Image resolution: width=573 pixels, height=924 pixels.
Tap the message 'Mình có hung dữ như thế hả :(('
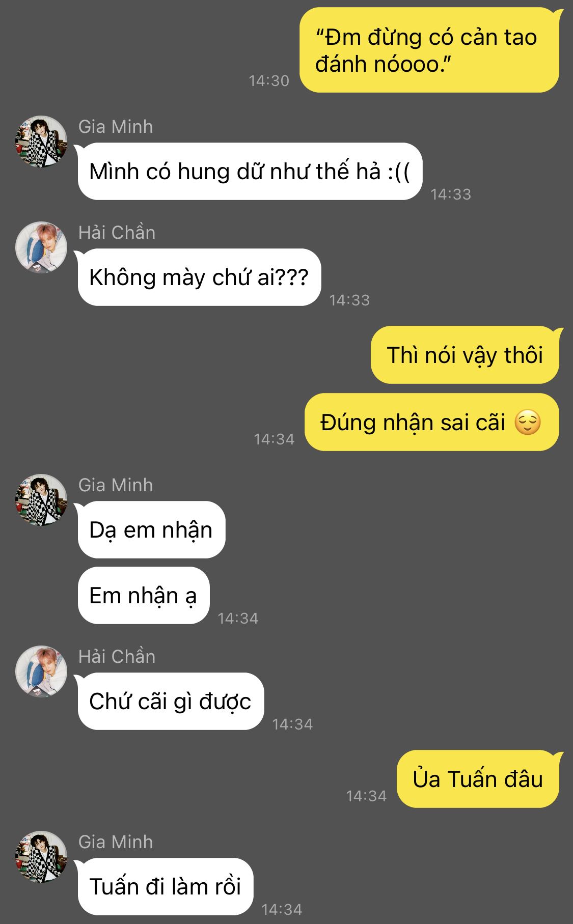pyautogui.click(x=250, y=172)
